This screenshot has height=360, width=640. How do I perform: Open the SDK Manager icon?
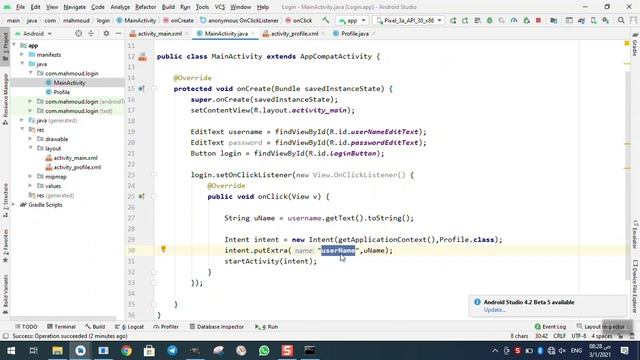(606, 20)
